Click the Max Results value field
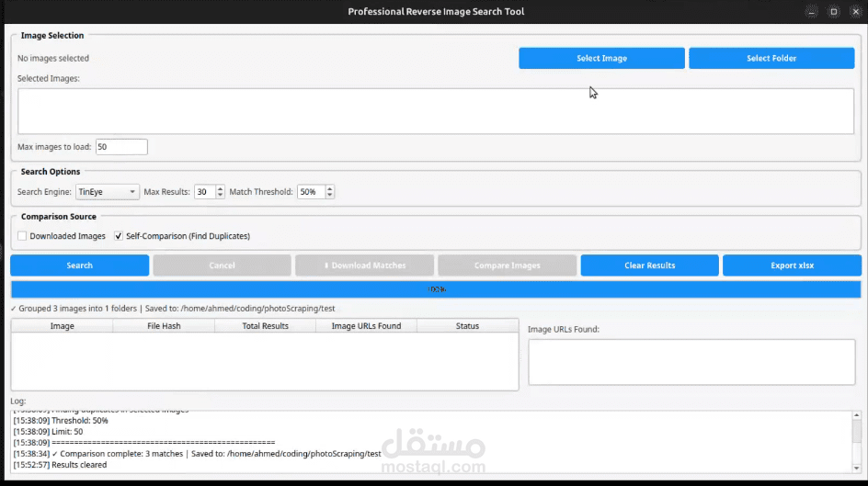This screenshot has height=486, width=868. [x=205, y=192]
